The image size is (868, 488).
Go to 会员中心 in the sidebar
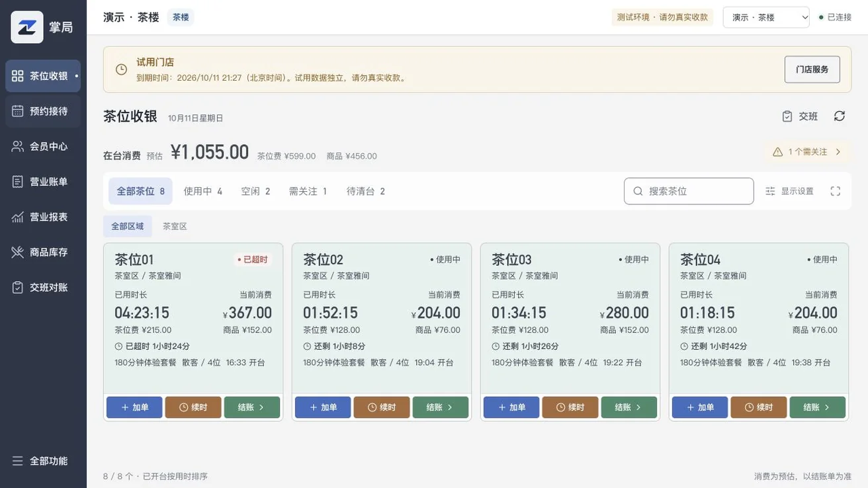coord(43,146)
